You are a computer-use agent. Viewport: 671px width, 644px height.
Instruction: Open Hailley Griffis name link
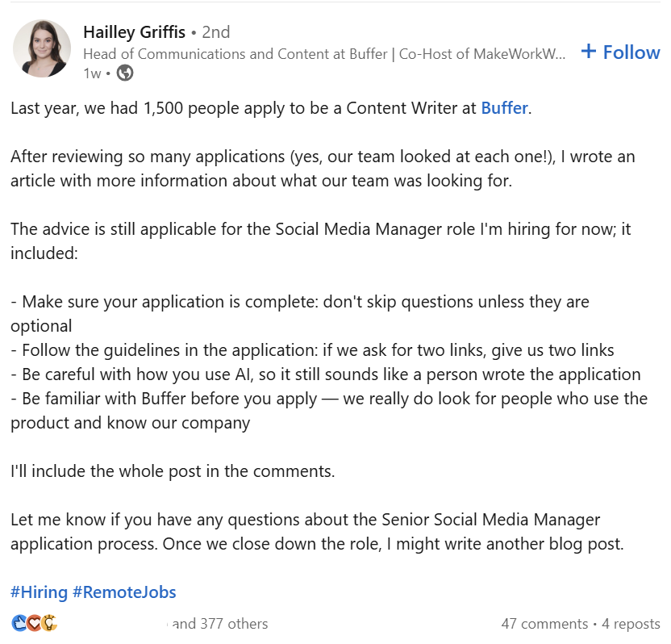point(134,32)
